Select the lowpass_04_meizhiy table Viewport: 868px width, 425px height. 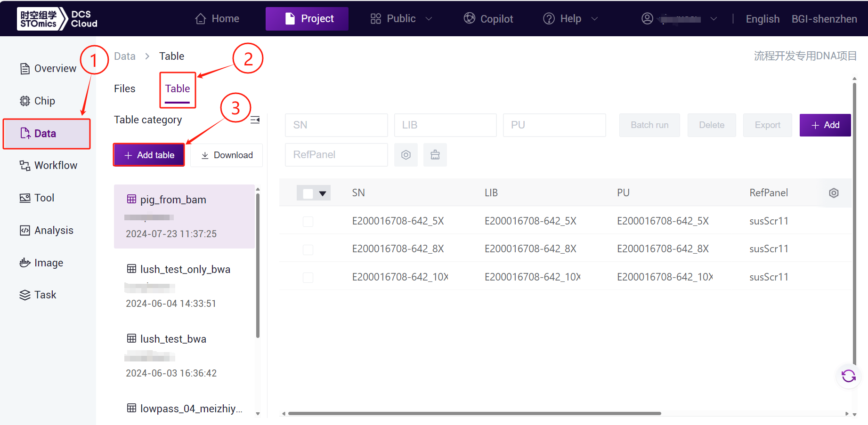(185, 409)
